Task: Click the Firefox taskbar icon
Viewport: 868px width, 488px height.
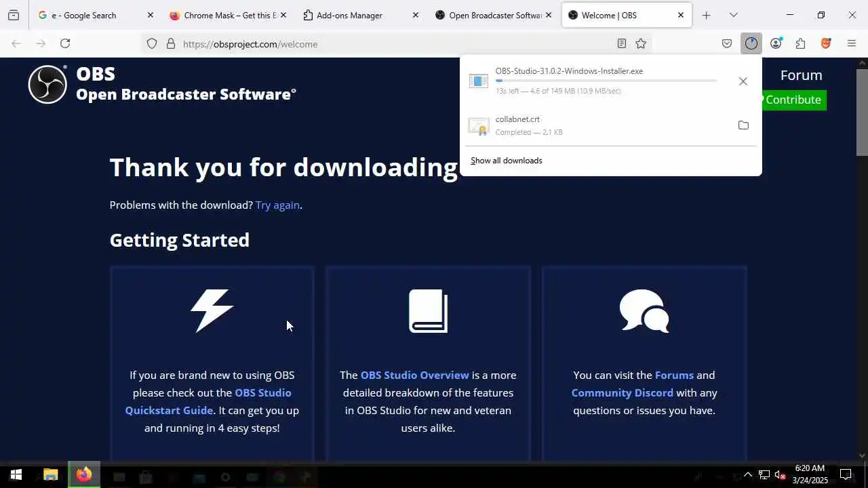Action: (84, 475)
